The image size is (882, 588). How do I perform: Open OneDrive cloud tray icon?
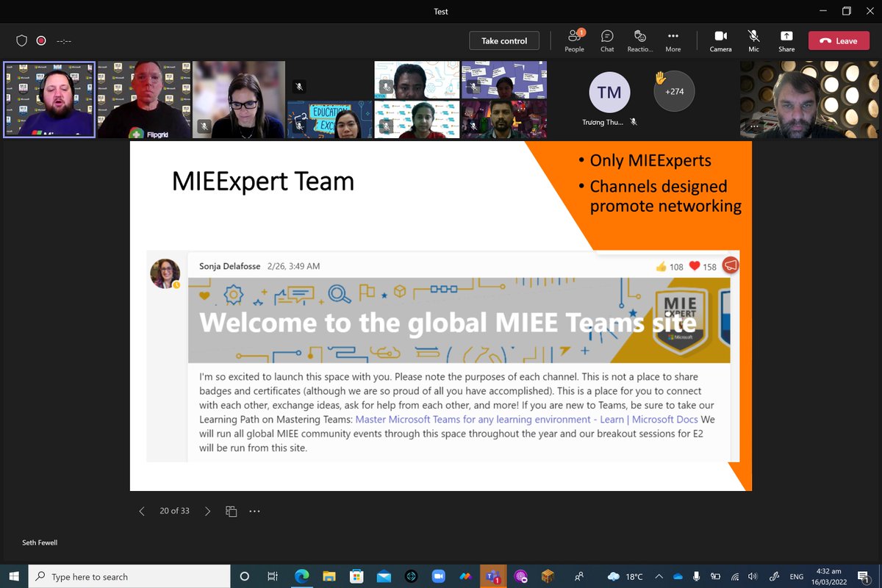pyautogui.click(x=678, y=576)
